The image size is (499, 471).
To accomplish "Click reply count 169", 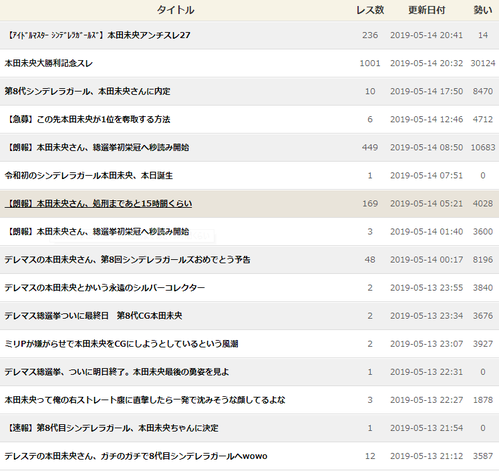I will pos(370,203).
